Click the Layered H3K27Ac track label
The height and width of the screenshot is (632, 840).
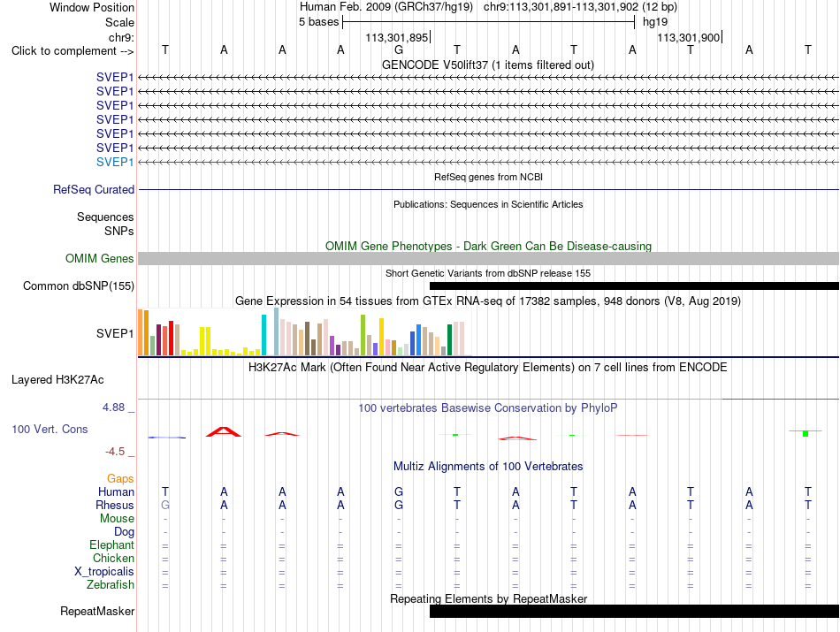57,380
